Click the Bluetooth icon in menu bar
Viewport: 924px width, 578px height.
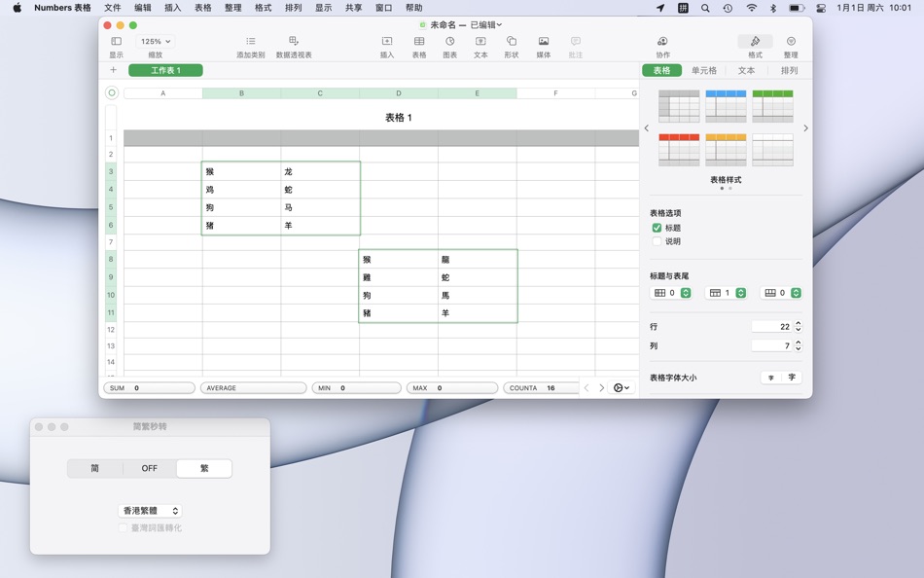click(x=773, y=8)
